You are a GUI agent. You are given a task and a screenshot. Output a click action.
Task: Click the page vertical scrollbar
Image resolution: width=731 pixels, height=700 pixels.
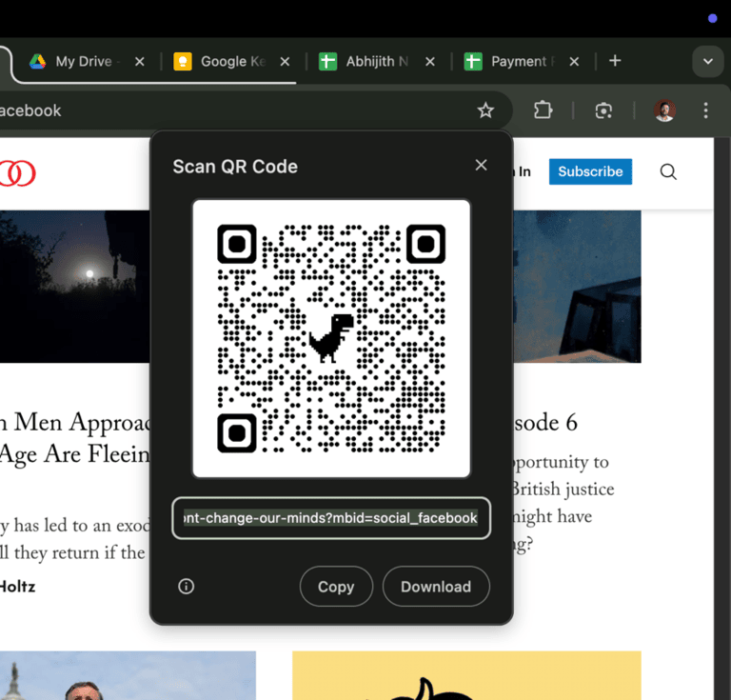click(722, 418)
